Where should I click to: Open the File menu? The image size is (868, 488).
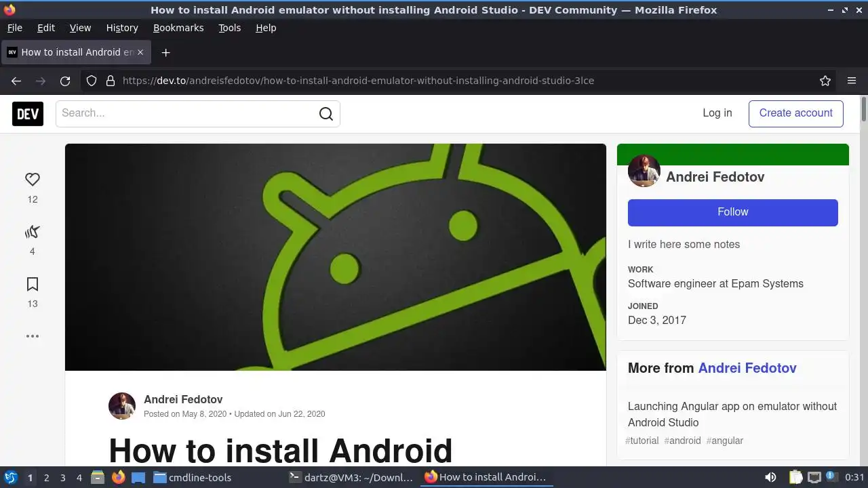[14, 28]
